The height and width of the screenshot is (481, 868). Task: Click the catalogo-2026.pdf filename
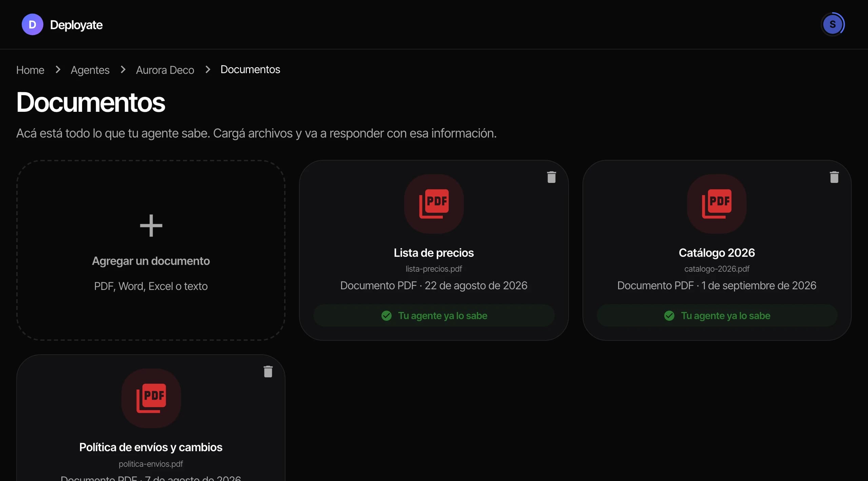click(x=716, y=269)
